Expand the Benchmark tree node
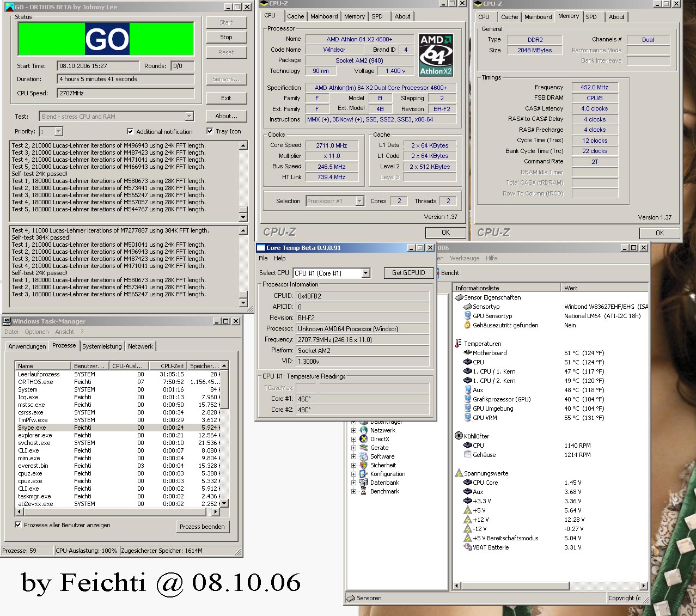The image size is (696, 616). (x=354, y=491)
